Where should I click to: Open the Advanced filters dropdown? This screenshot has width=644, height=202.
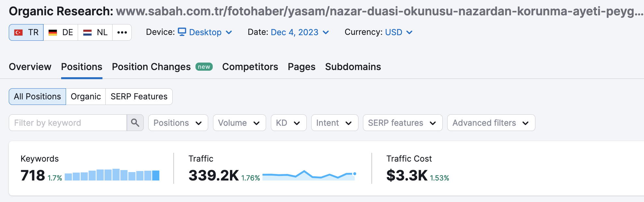click(491, 123)
